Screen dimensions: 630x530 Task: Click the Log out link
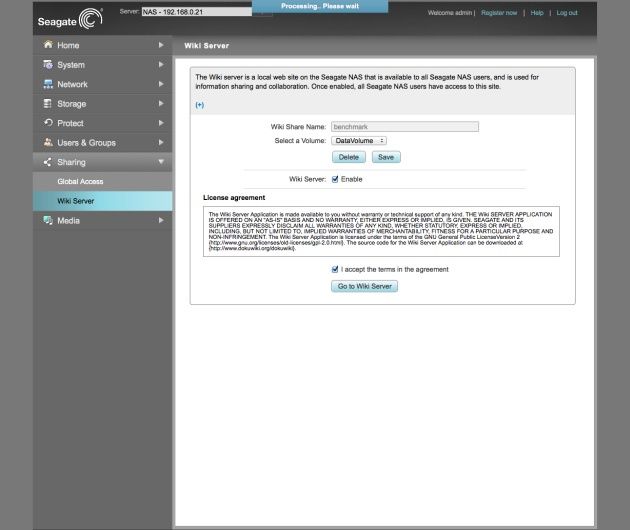pos(567,13)
